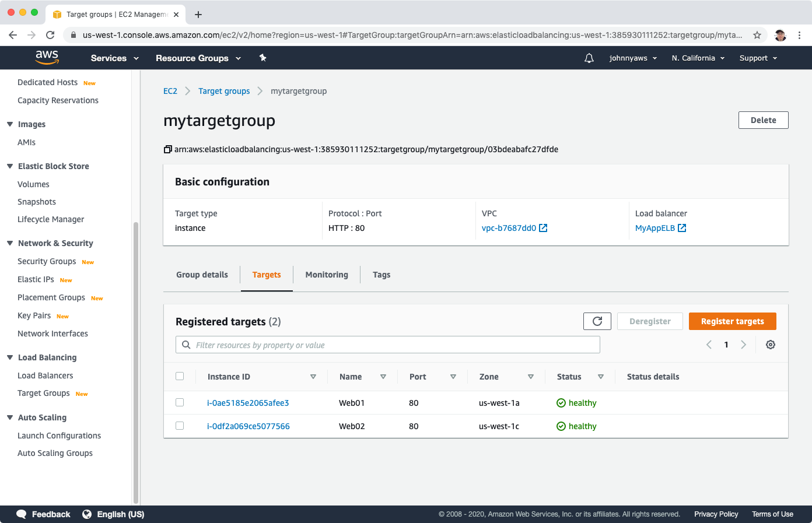Collapse the Elastic Block Store section

[10, 166]
